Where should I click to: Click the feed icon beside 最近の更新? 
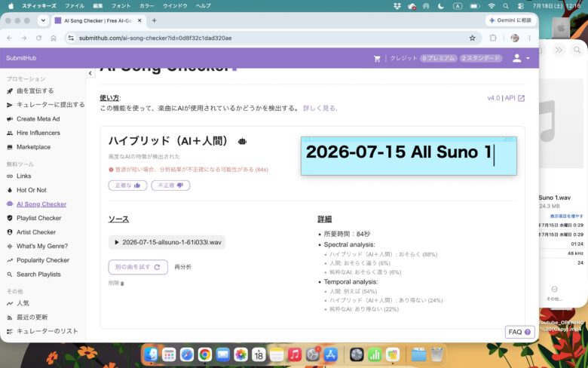click(10, 317)
